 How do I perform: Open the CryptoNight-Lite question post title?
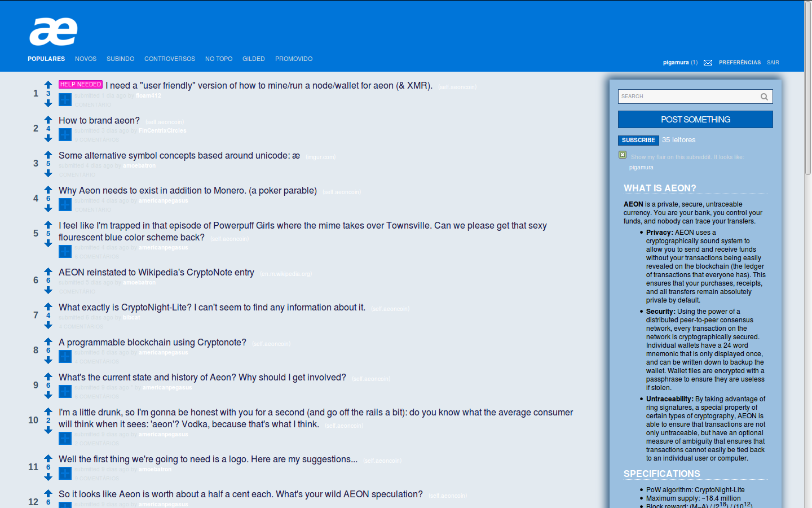[212, 307]
